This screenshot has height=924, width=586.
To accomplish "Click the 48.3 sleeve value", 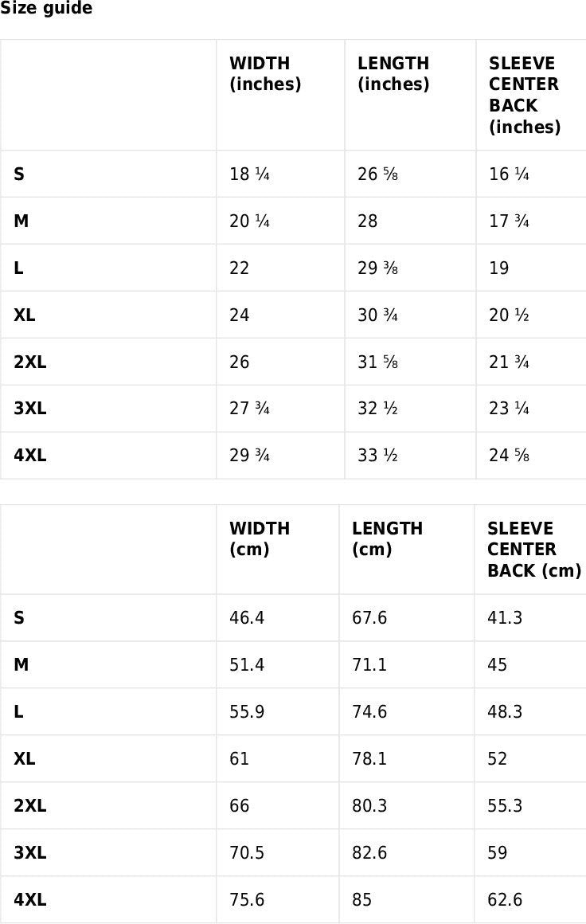I will [505, 712].
